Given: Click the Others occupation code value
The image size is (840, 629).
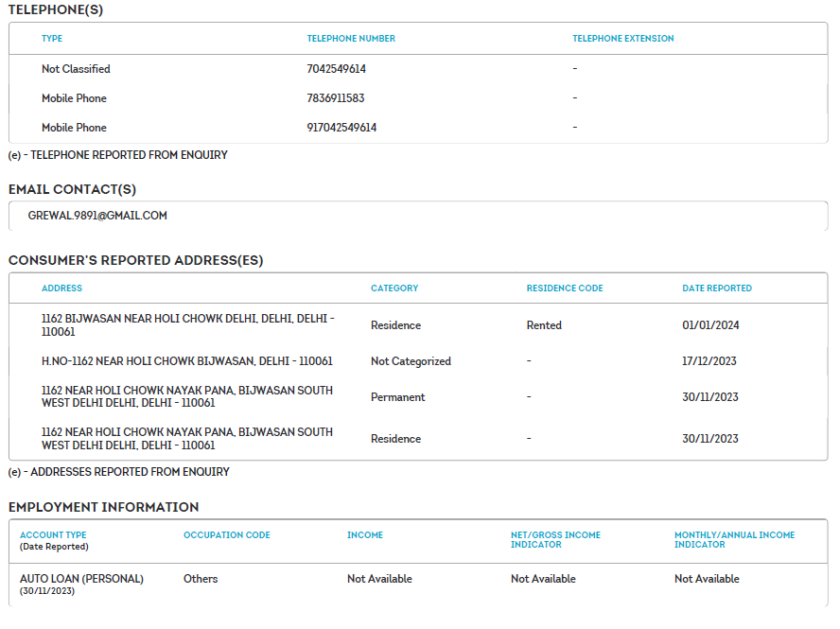Looking at the screenshot, I should (x=201, y=579).
